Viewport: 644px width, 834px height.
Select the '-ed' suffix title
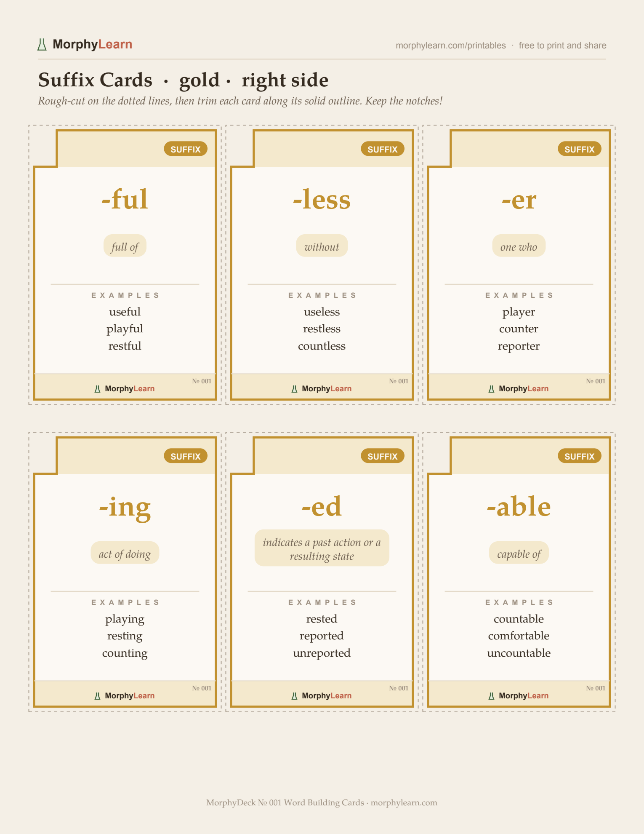322,506
